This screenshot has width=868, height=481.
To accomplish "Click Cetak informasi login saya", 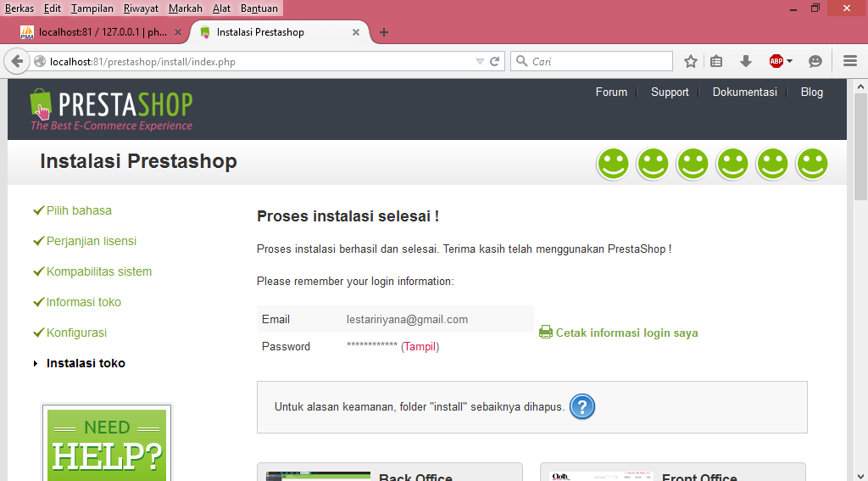I will (x=626, y=333).
